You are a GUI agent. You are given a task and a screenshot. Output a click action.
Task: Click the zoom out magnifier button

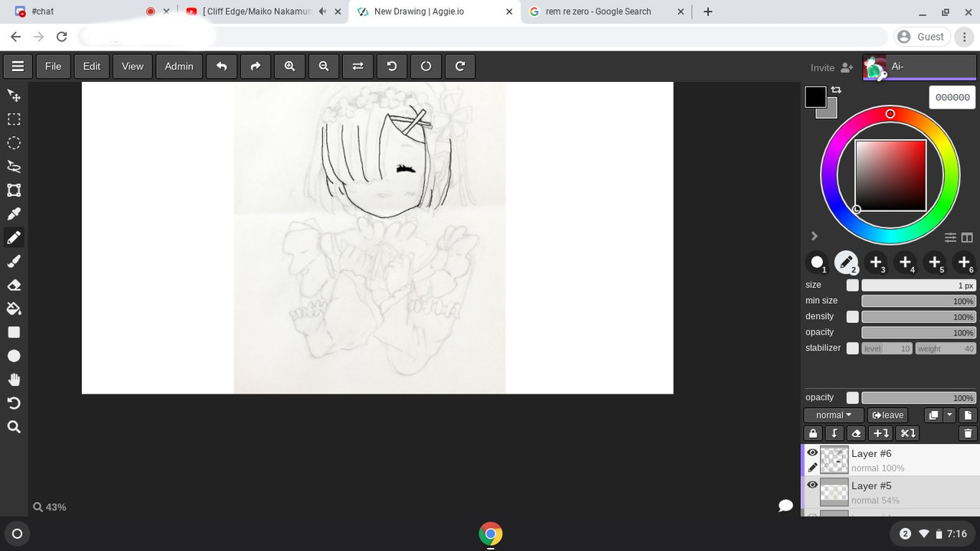click(x=324, y=67)
